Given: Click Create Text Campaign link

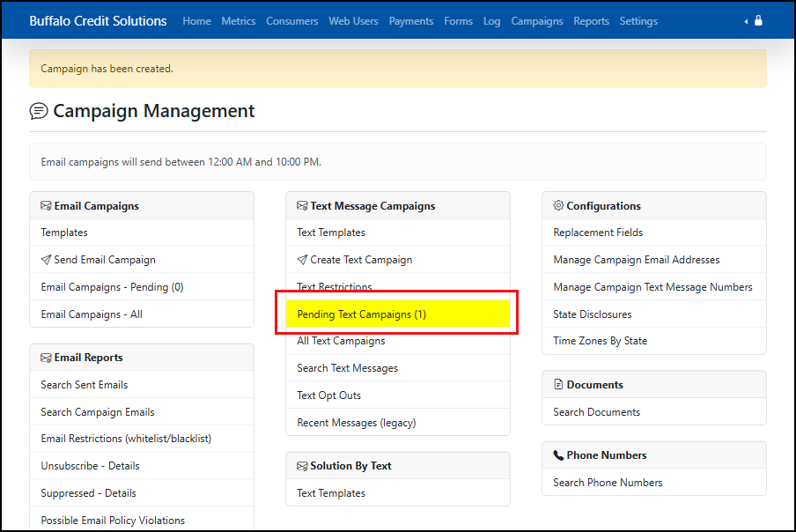Looking at the screenshot, I should [x=398, y=260].
